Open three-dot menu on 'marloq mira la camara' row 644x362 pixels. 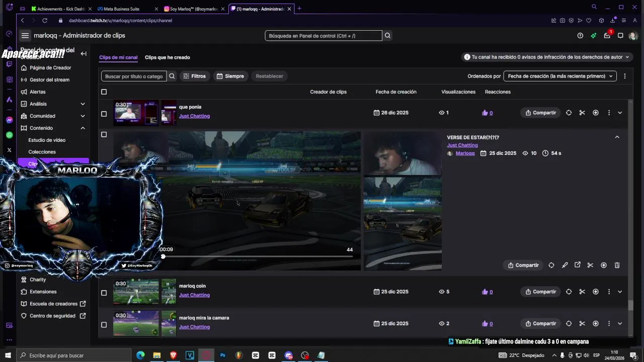(609, 324)
